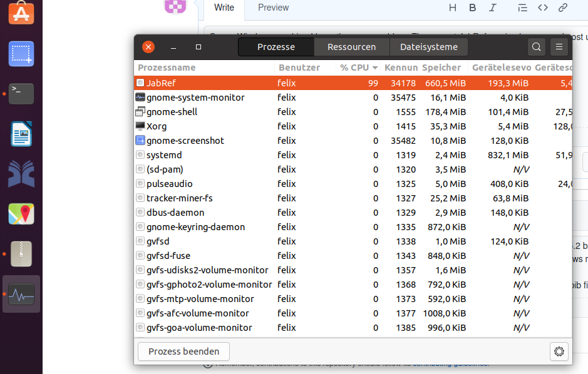Select the systemd process row
The width and height of the screenshot is (588, 374).
[x=353, y=155]
